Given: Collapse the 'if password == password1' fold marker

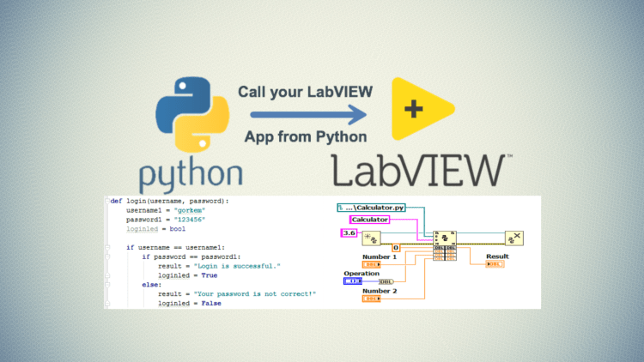Looking at the screenshot, I should tap(107, 257).
